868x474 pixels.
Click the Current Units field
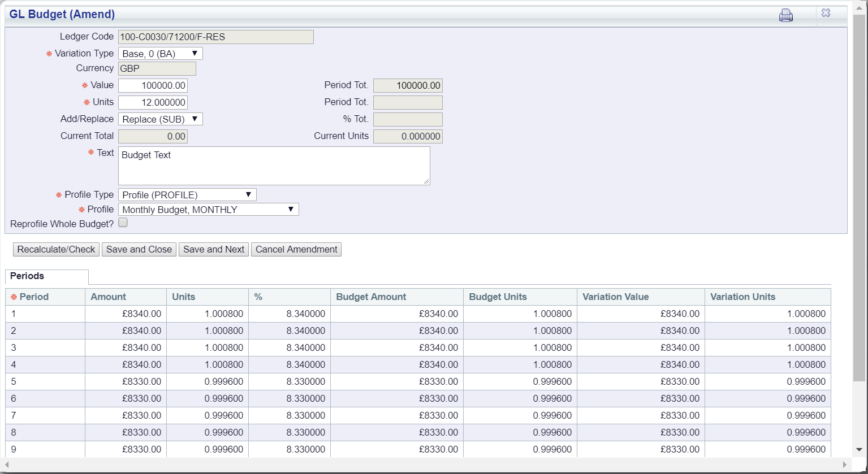(x=408, y=136)
